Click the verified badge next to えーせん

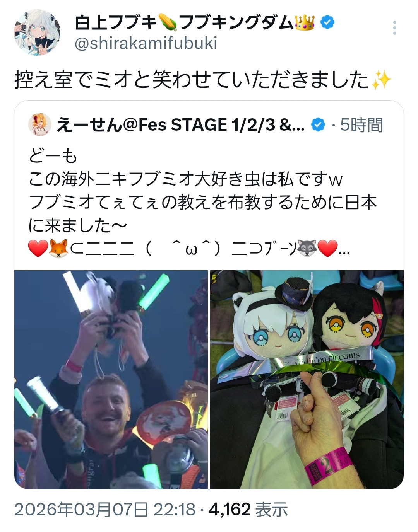coord(318,125)
